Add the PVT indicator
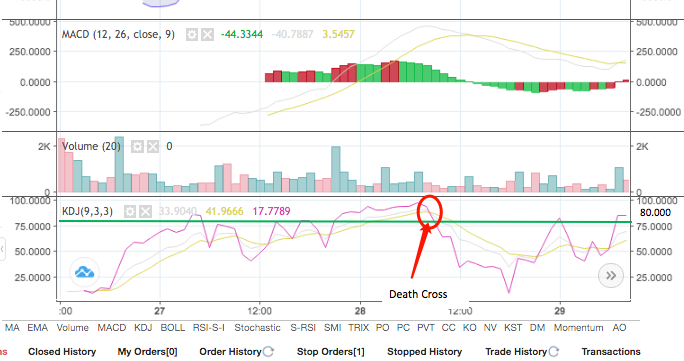Image resolution: width=684 pixels, height=361 pixels. tap(426, 328)
